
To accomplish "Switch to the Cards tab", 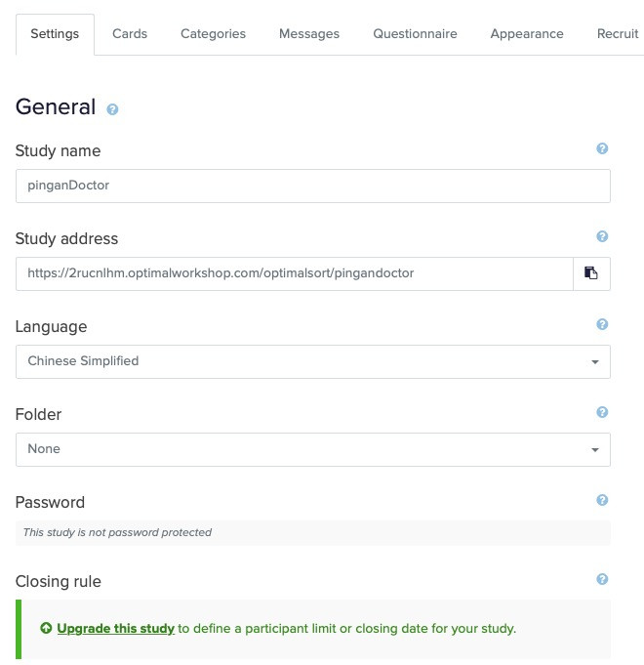I will pos(130,34).
